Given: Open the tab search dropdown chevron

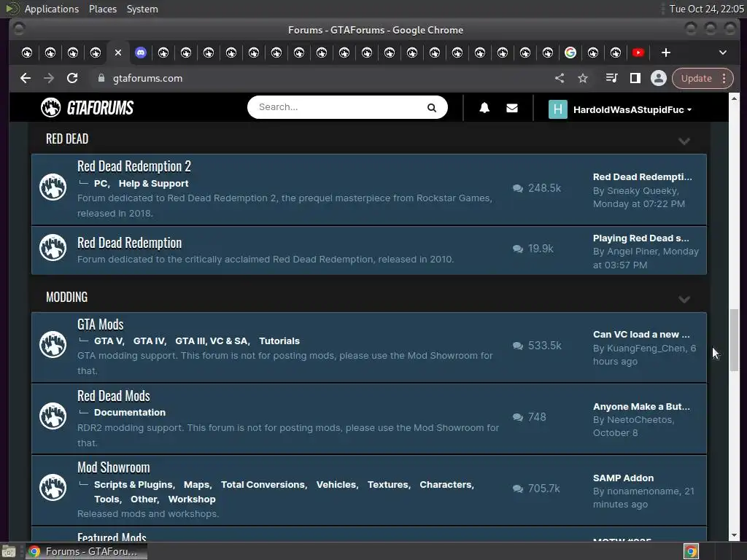Looking at the screenshot, I should click(723, 52).
